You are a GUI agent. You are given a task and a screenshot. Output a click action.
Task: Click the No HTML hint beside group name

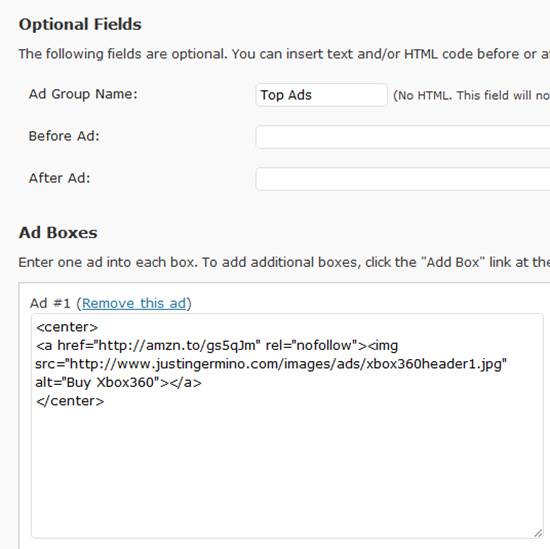471,95
